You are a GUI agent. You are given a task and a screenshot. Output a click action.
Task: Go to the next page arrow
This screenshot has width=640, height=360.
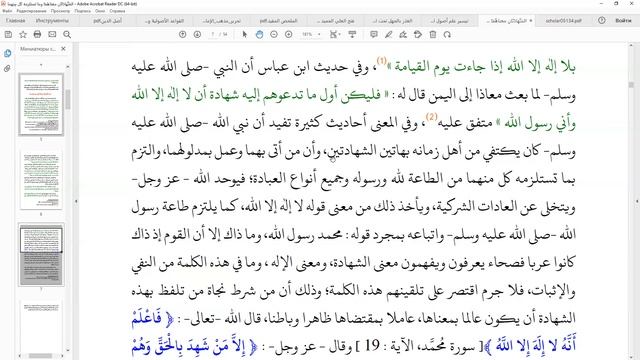pyautogui.click(x=197, y=35)
